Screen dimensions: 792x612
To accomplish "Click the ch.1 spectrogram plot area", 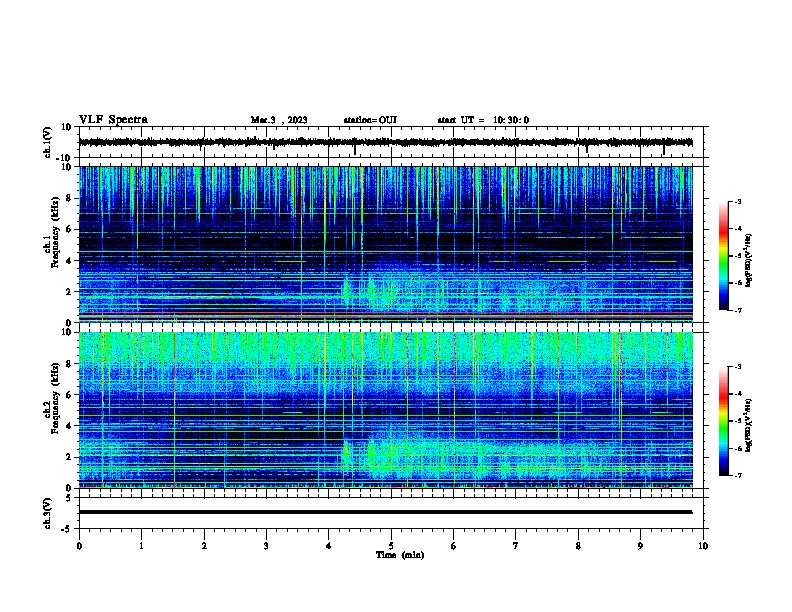I will click(385, 244).
